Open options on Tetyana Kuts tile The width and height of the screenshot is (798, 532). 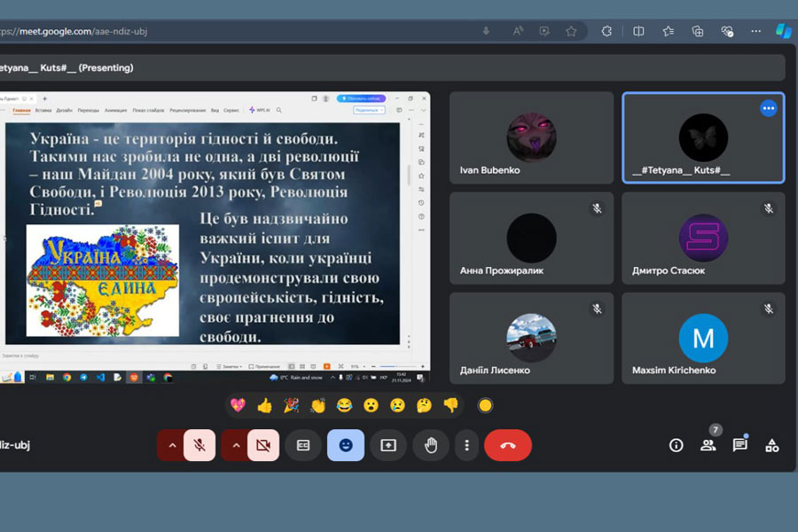coord(768,108)
